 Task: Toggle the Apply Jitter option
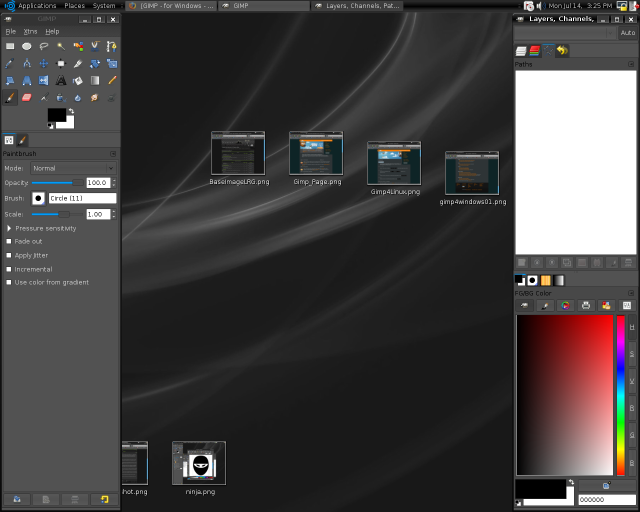click(x=9, y=255)
